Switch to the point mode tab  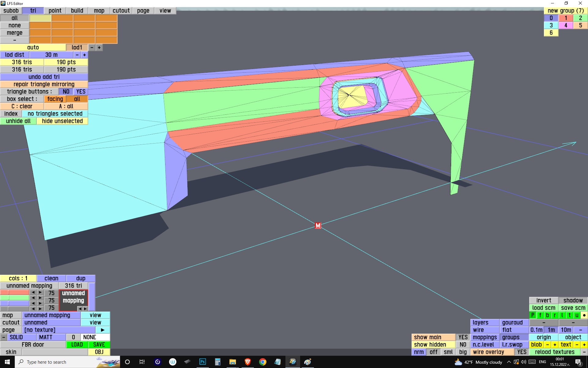55,11
